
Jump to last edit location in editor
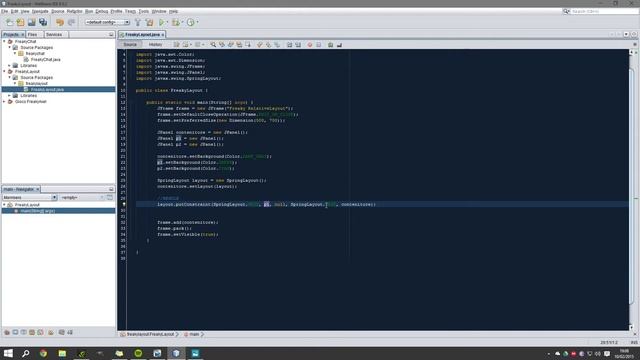click(x=176, y=44)
